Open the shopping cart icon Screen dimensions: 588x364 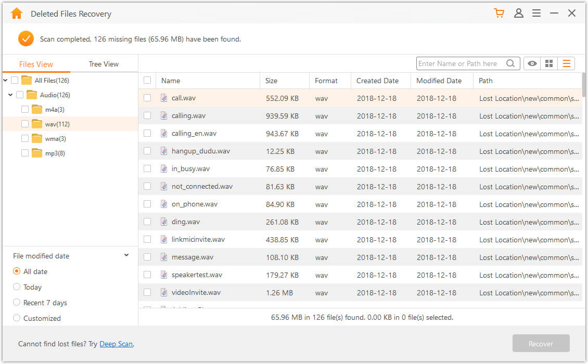click(499, 12)
